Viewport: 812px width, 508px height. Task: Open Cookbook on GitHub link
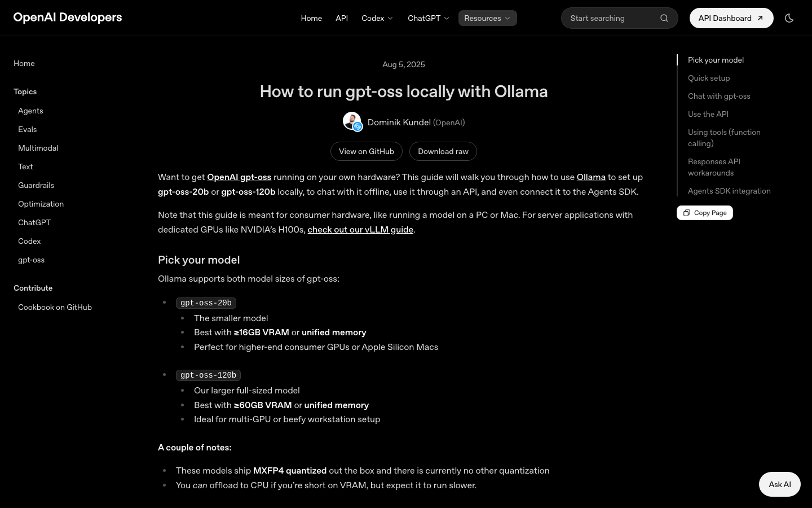pos(55,307)
